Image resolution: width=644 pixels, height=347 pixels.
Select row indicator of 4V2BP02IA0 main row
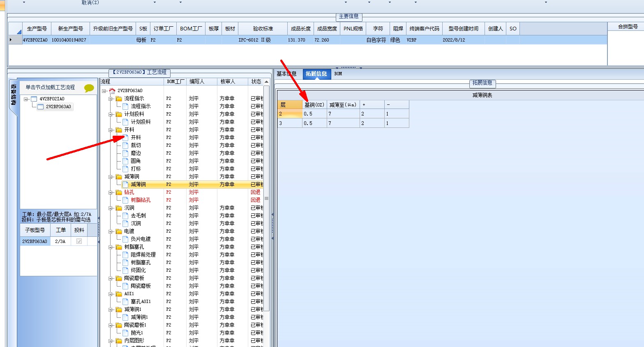pos(15,40)
